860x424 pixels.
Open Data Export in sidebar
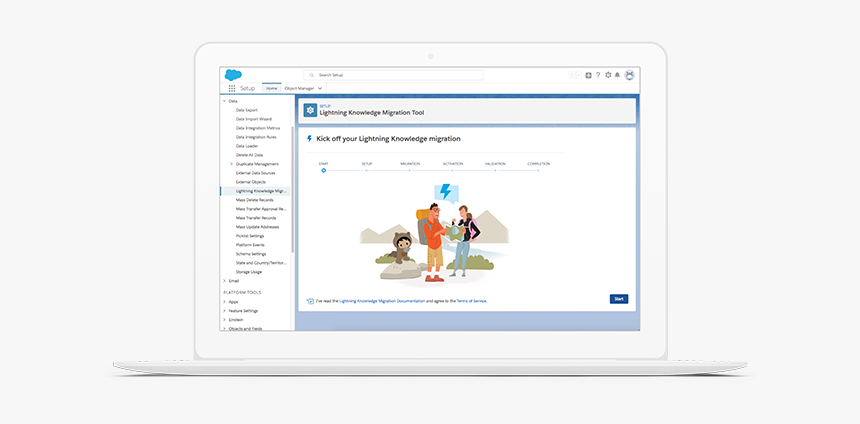click(246, 110)
